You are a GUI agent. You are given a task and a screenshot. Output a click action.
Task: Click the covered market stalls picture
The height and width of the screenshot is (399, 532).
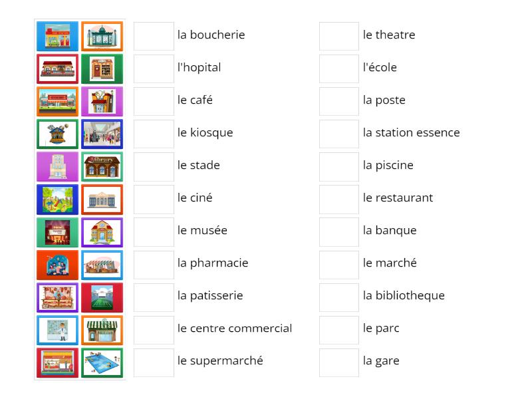pyautogui.click(x=102, y=264)
